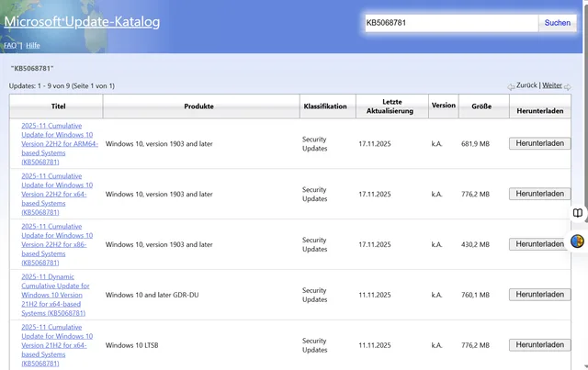Click the colorful globe icon at right edge
588x370 pixels.
578,241
